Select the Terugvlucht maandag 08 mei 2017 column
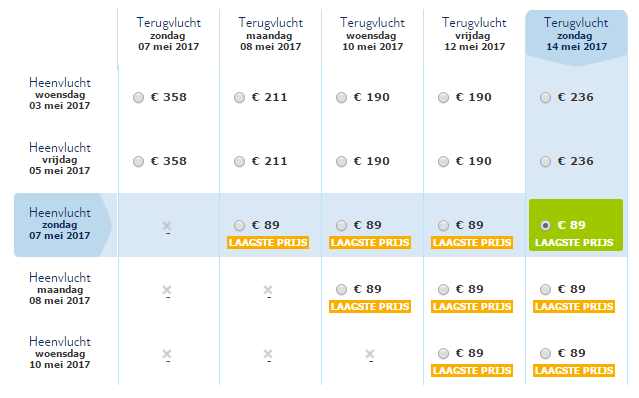Viewport: 639px width, 398px height. (x=271, y=35)
